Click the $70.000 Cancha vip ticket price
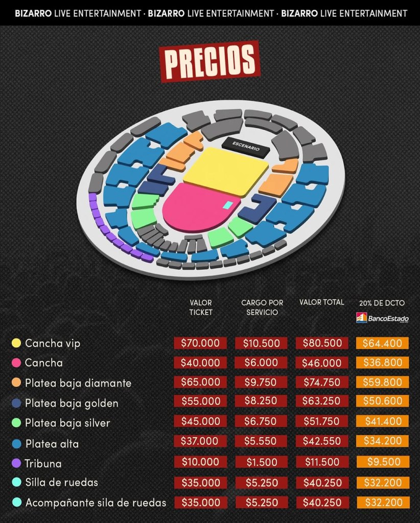 click(x=201, y=343)
